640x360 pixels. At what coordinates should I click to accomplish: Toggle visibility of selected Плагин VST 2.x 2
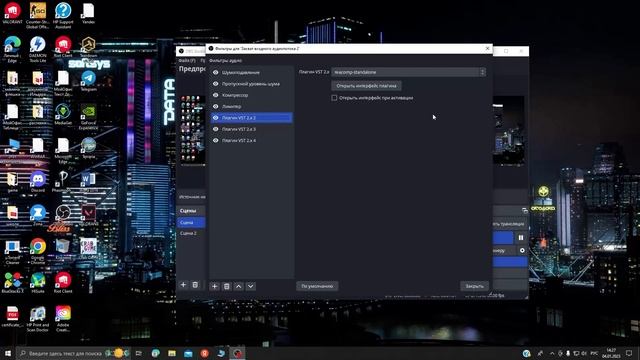pos(216,118)
